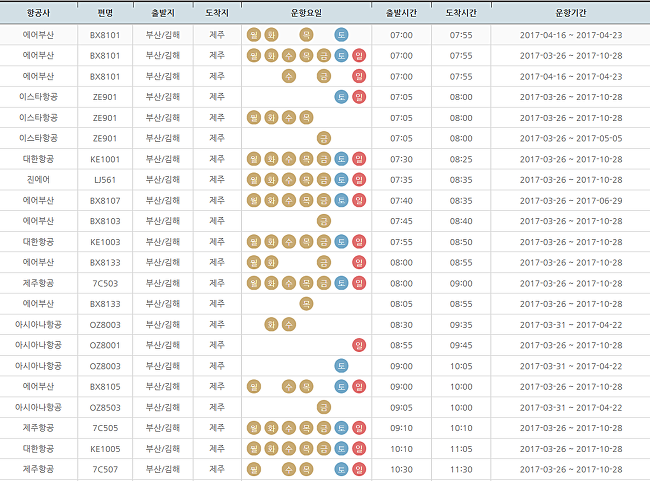The width and height of the screenshot is (650, 481).
Task: Click the 목 icon in a ZE901 row
Action: (306, 118)
